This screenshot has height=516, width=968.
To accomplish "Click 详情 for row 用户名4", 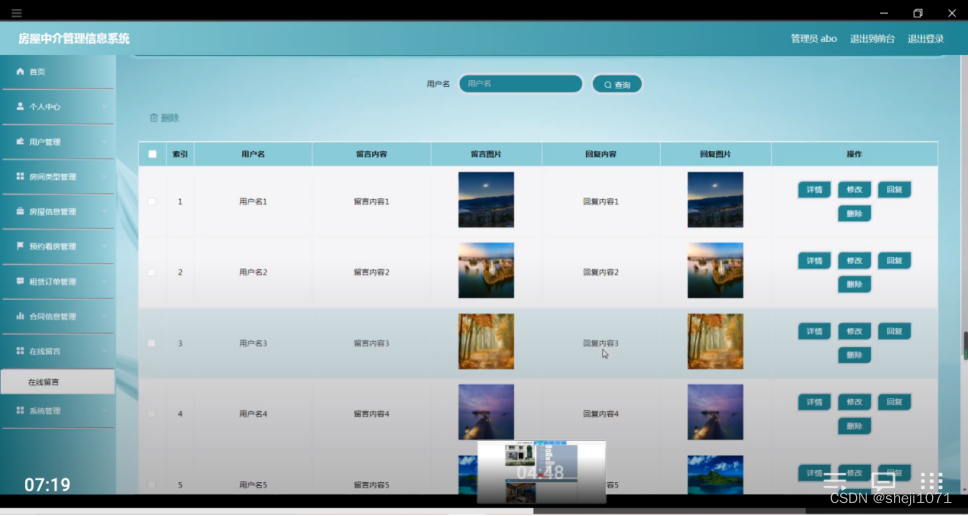I will [814, 402].
